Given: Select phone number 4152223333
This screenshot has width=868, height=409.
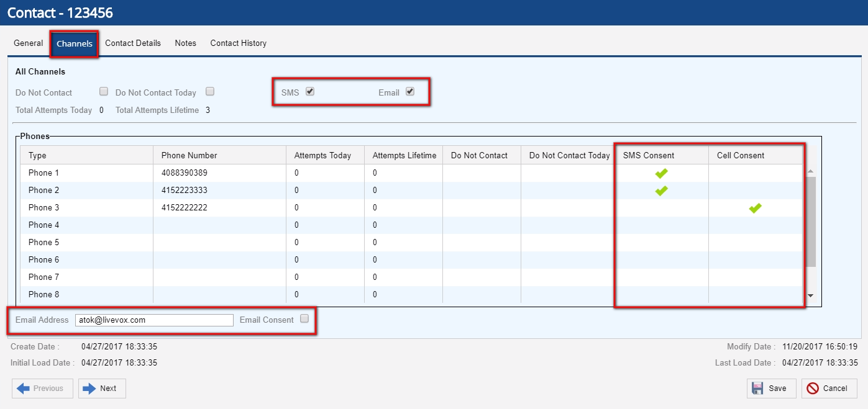Looking at the screenshot, I should coord(185,191).
